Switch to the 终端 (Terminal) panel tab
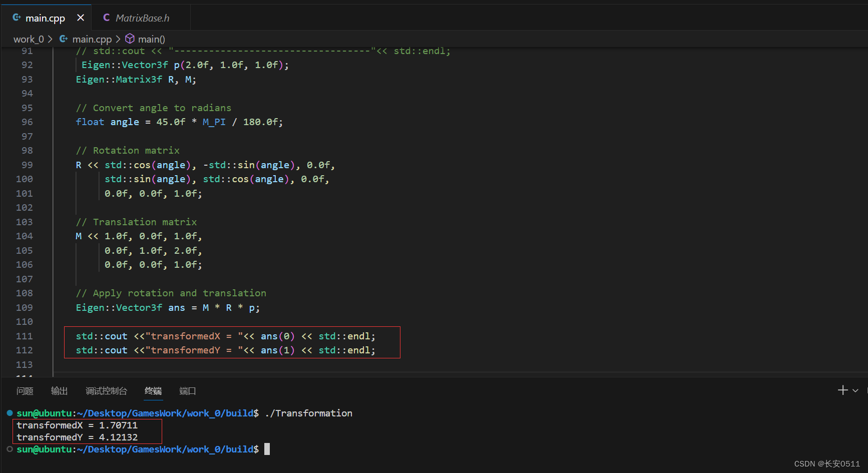 [153, 391]
